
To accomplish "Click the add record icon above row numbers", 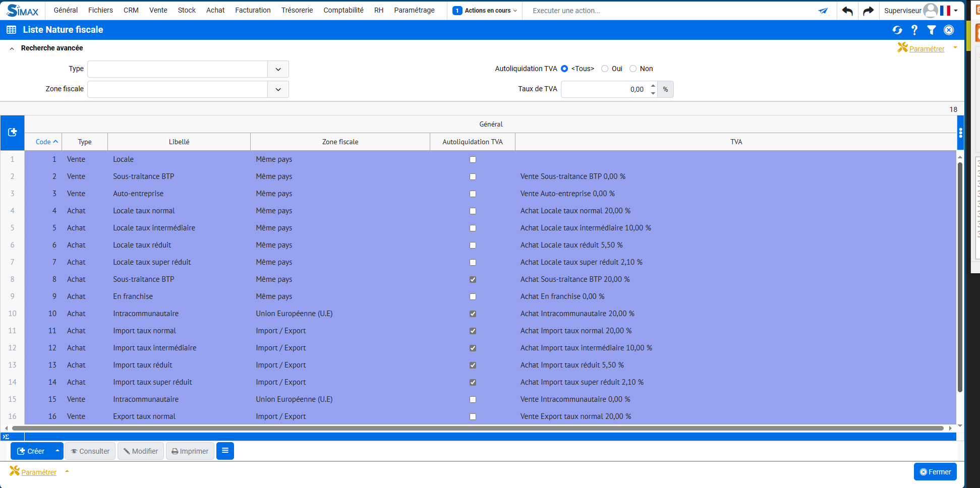I will pos(13,132).
